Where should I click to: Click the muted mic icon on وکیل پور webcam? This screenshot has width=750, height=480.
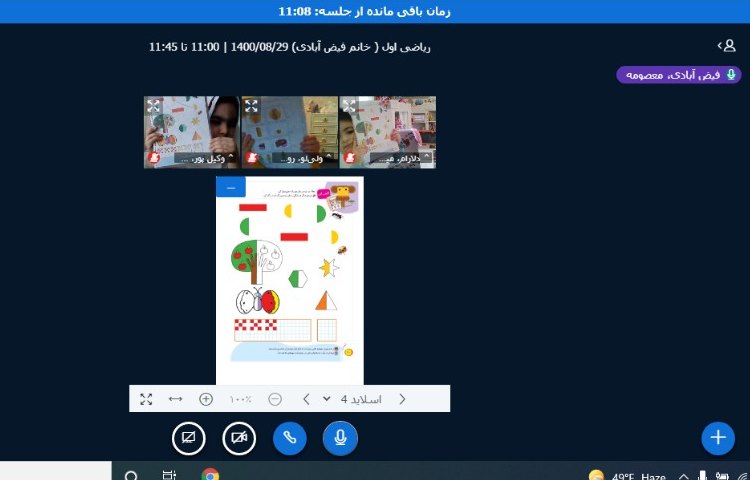tap(154, 158)
